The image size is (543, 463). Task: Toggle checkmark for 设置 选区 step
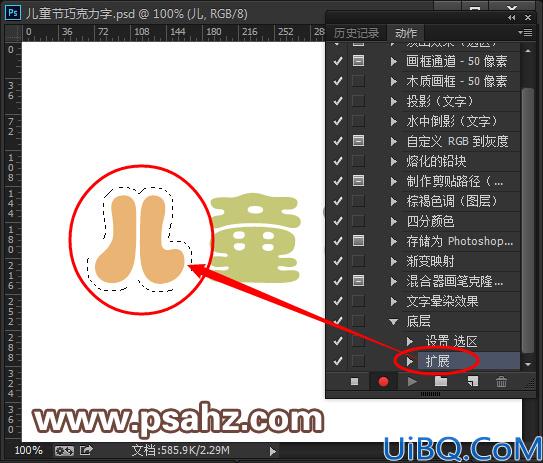point(338,341)
